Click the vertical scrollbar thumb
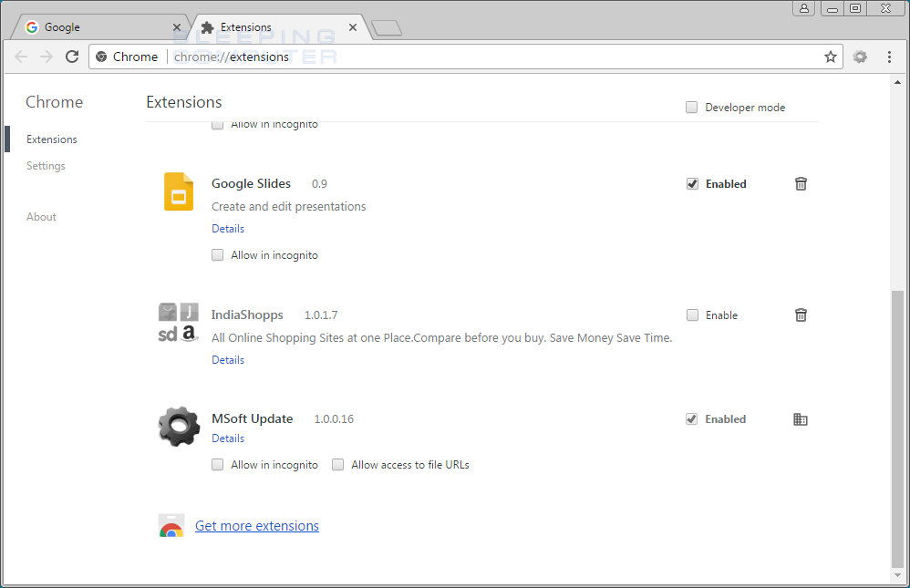 (898, 428)
